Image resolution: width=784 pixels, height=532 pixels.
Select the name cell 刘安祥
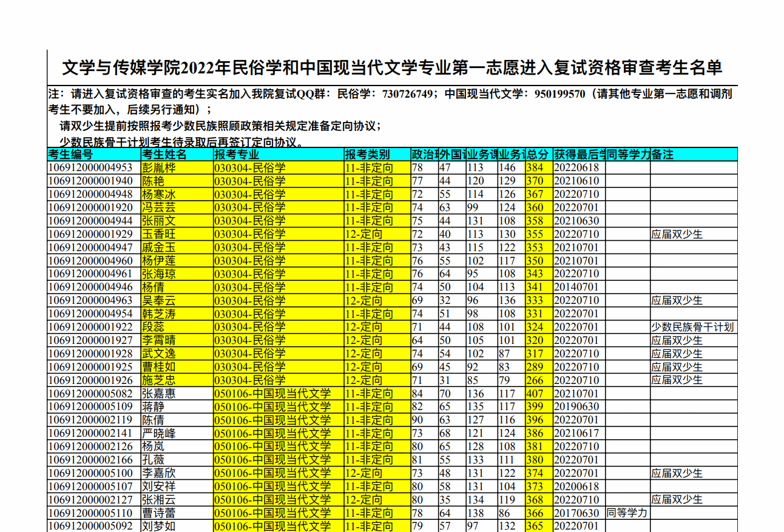[x=177, y=487]
